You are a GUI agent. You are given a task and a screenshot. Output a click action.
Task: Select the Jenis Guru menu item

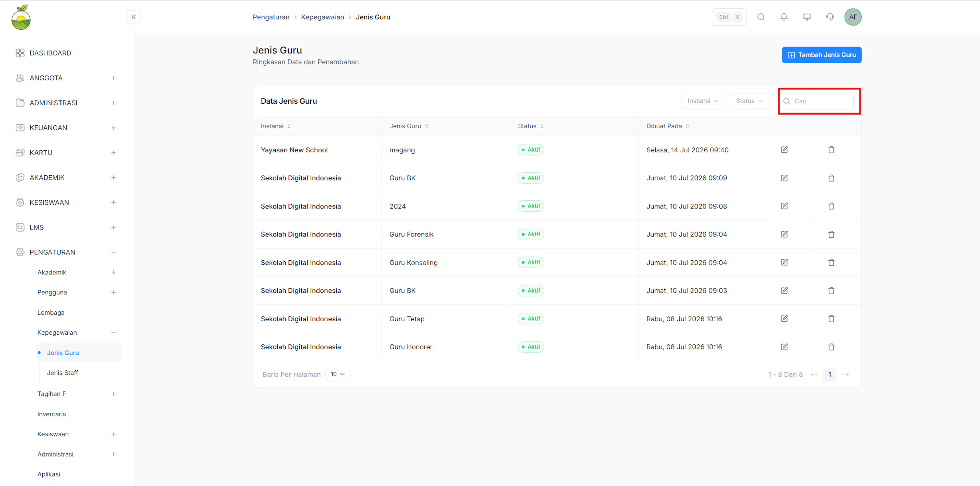[x=78, y=353]
